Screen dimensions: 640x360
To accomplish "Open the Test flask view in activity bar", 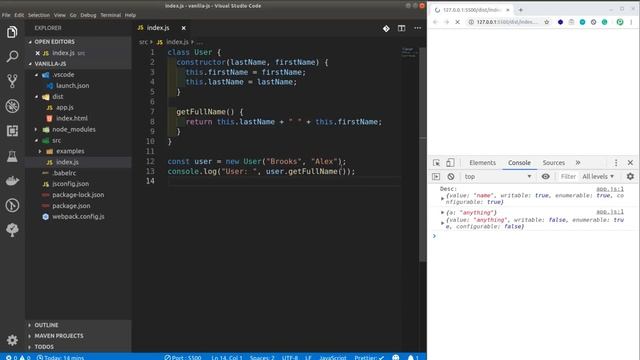I will click(12, 156).
